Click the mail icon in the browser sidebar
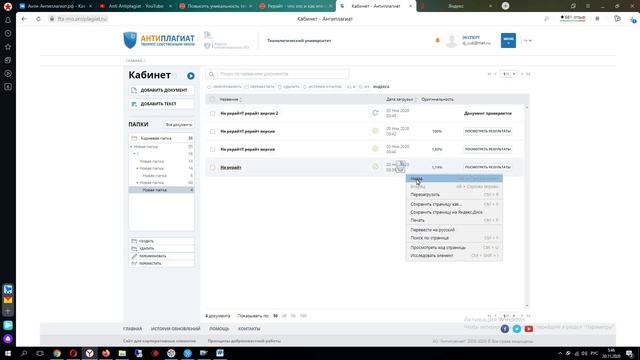Viewport: 640px width, 360px height. (x=8, y=300)
